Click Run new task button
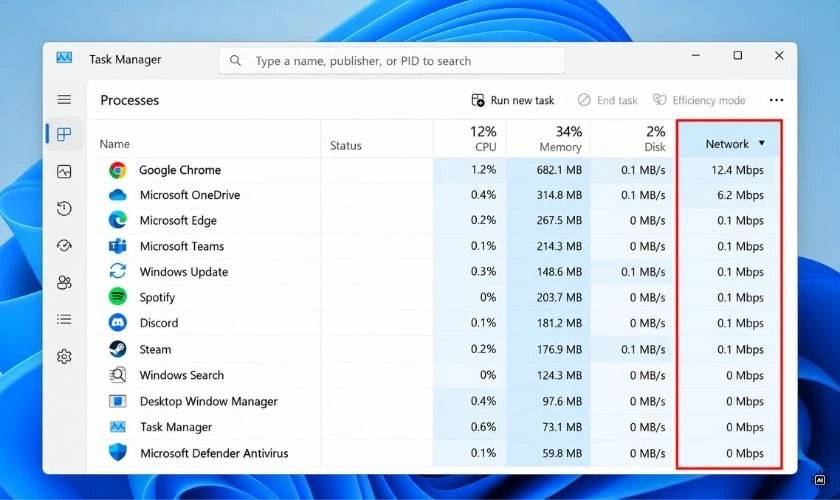Image resolution: width=840 pixels, height=500 pixels. point(513,100)
